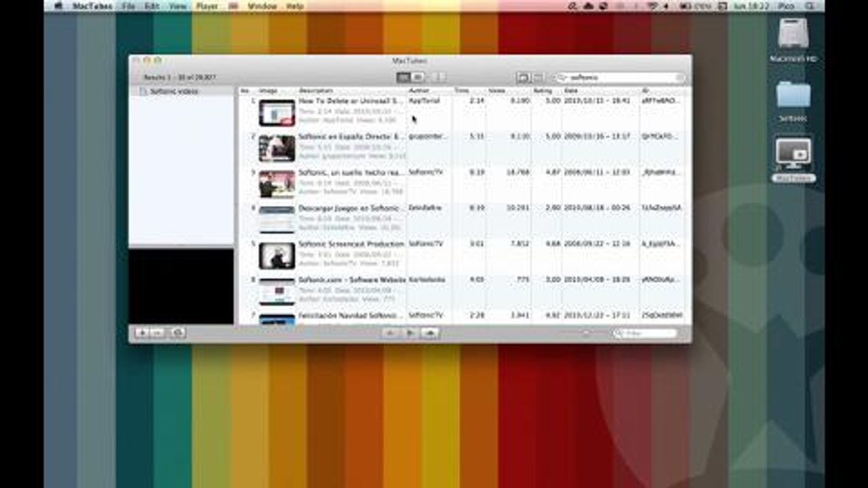868x488 pixels.
Task: Click the Filter field in bottom bar
Action: (645, 333)
